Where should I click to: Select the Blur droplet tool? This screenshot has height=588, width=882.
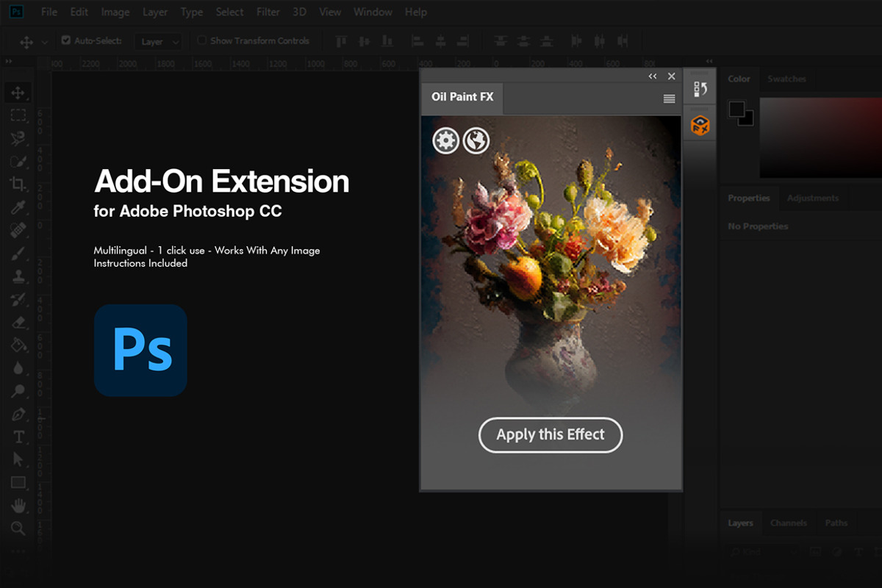pyautogui.click(x=18, y=367)
